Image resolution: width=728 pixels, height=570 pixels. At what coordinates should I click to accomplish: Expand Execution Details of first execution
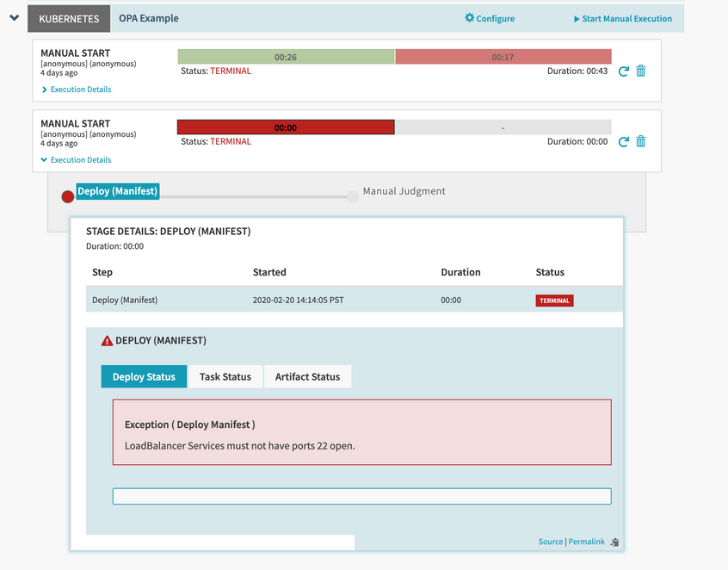pyautogui.click(x=77, y=90)
